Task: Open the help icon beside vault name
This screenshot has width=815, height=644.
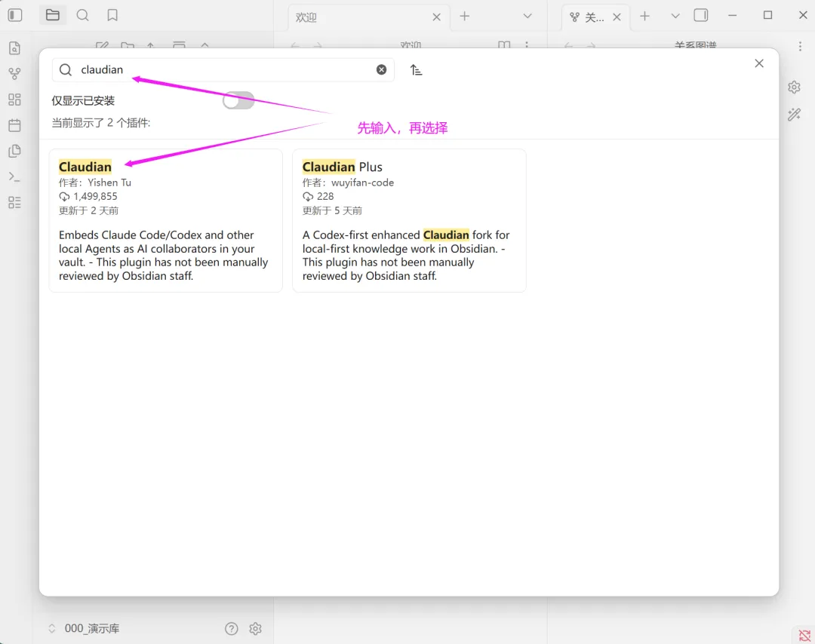Action: [232, 628]
